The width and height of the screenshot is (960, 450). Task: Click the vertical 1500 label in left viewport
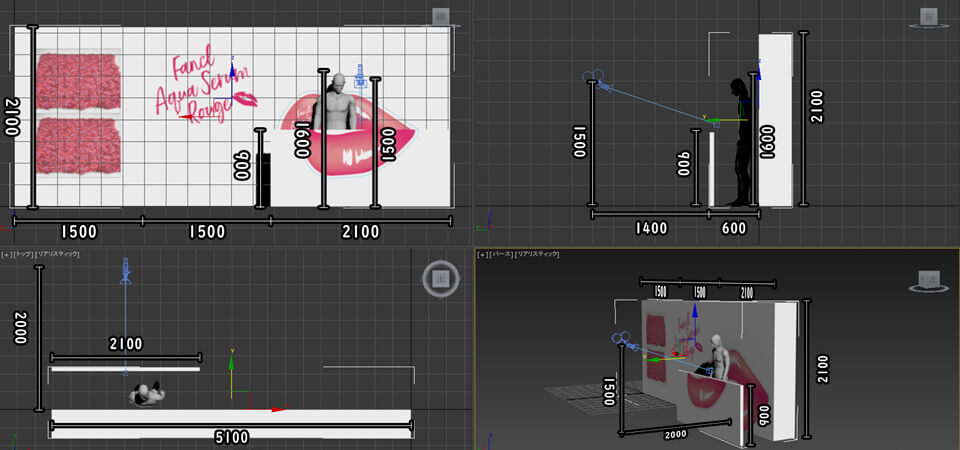point(579,141)
